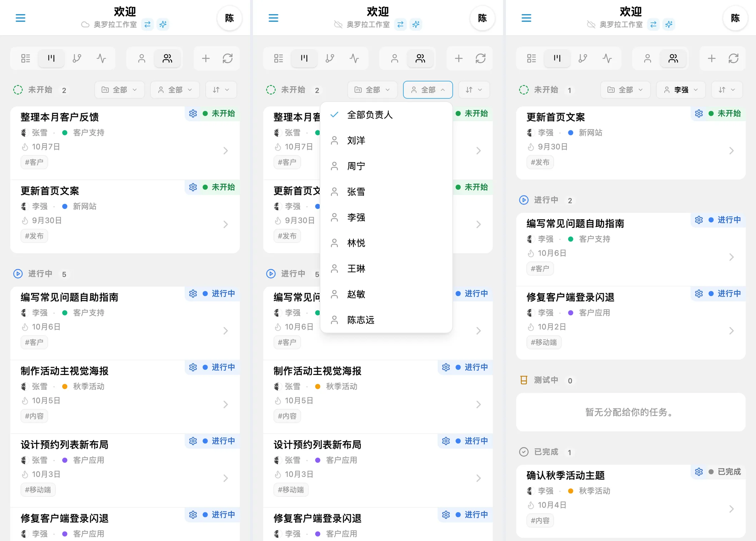
Task: Collapse the open assignee dropdown in middle panel
Action: [x=428, y=90]
